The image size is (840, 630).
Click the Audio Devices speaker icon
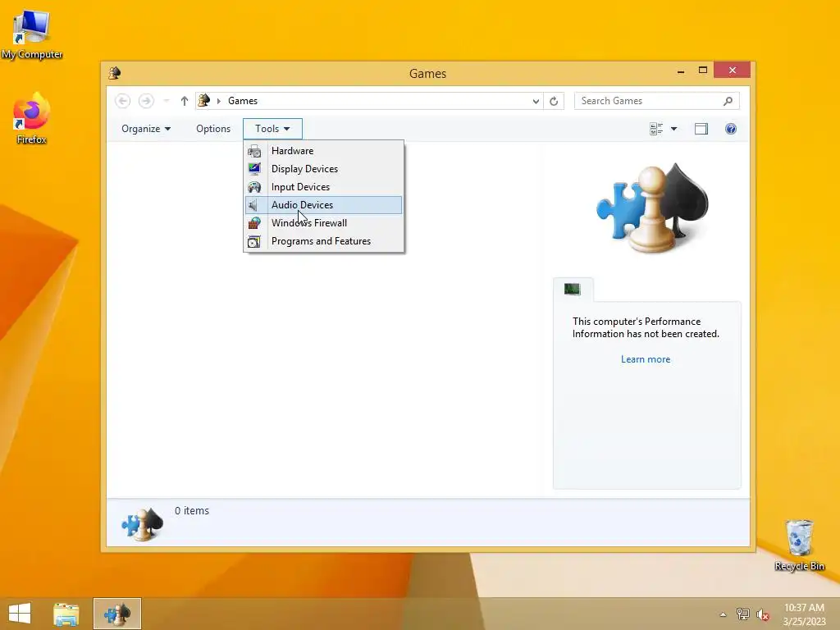coord(253,204)
